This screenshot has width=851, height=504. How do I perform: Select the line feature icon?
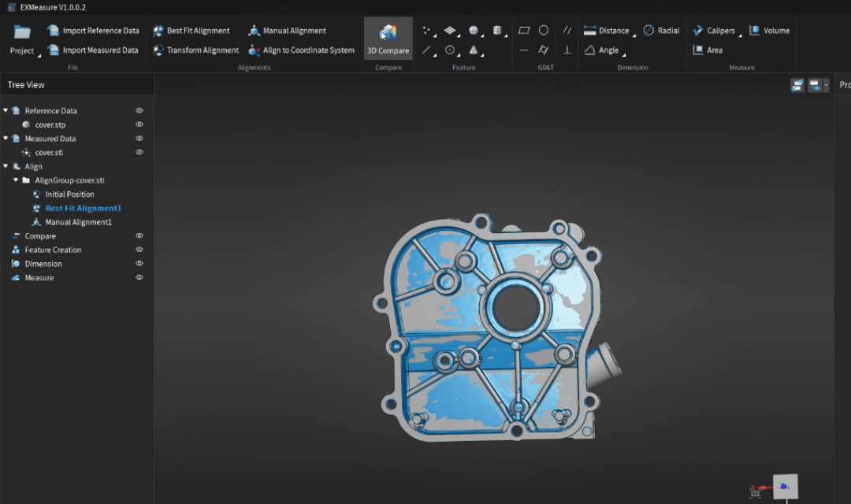(x=426, y=50)
